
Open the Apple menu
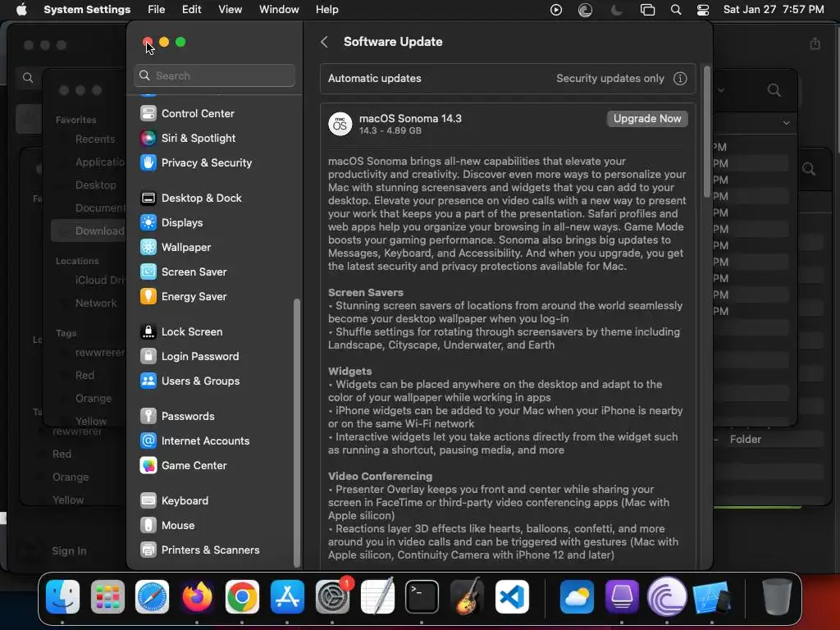21,10
